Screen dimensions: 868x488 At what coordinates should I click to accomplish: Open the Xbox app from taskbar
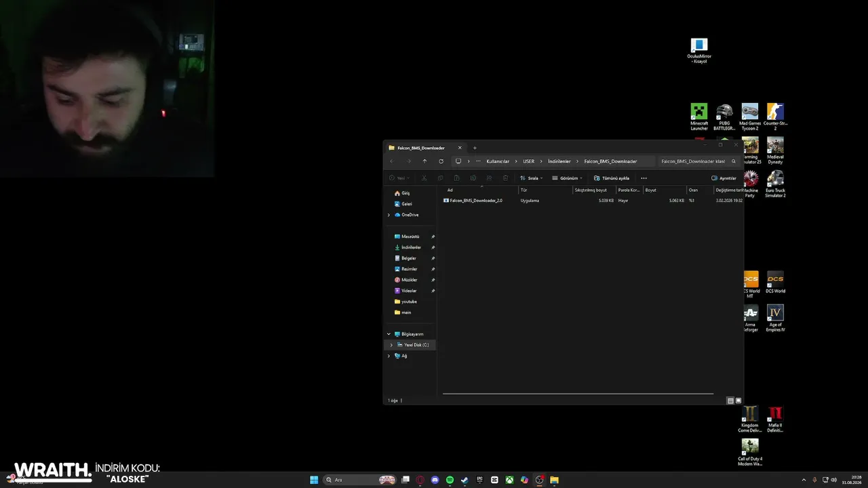click(509, 480)
